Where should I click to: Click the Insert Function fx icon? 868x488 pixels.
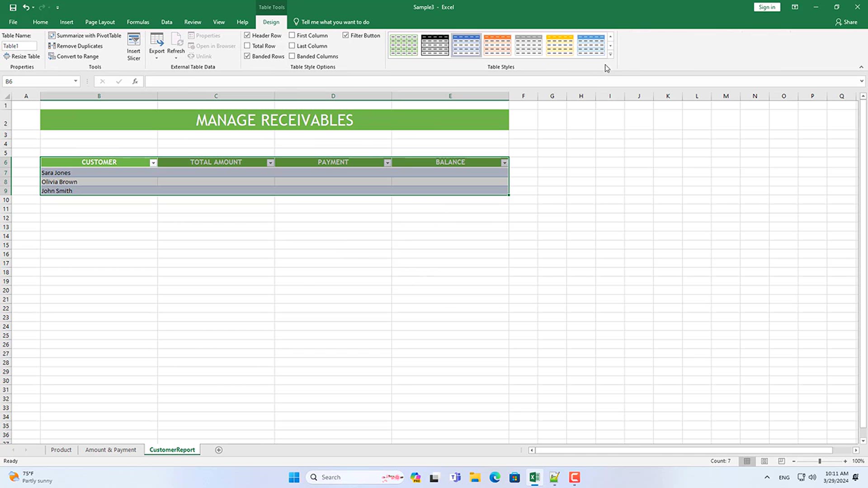coord(135,81)
